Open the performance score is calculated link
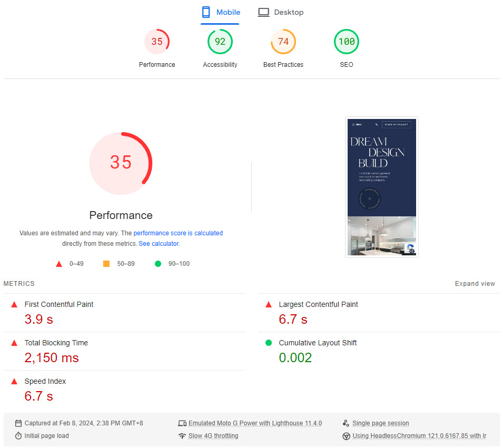503x448 pixels. coord(178,233)
